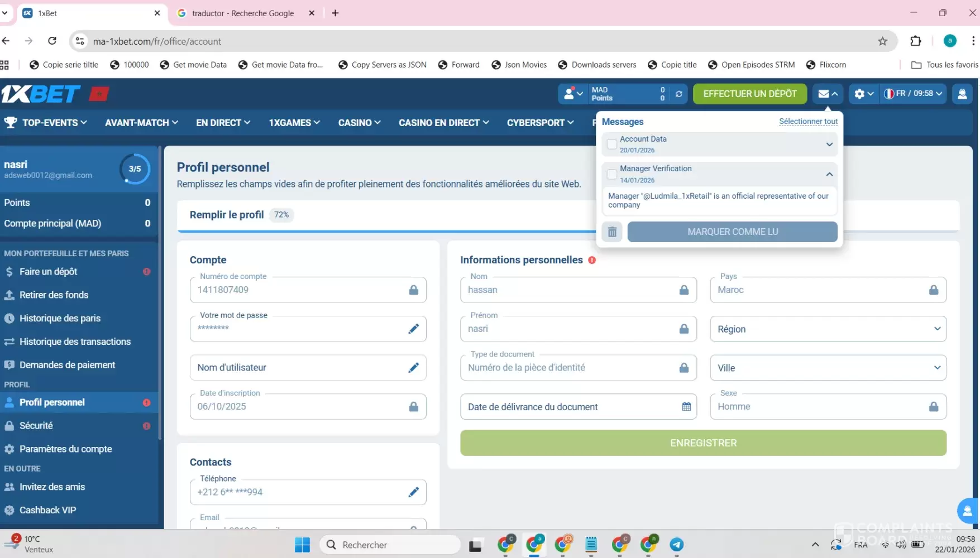Open the envelope messages icon
This screenshot has width=980, height=558.
pos(827,94)
